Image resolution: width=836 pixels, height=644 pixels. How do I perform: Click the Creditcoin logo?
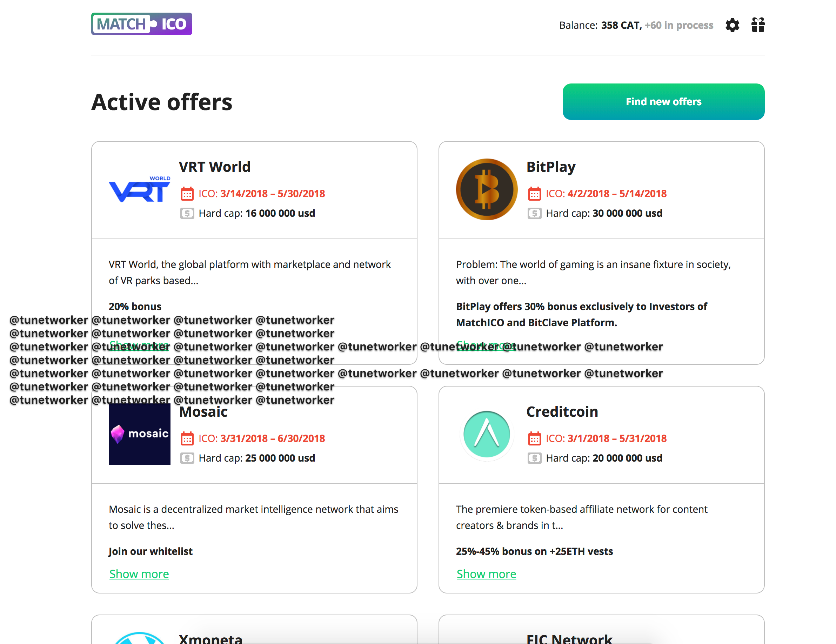coord(486,434)
